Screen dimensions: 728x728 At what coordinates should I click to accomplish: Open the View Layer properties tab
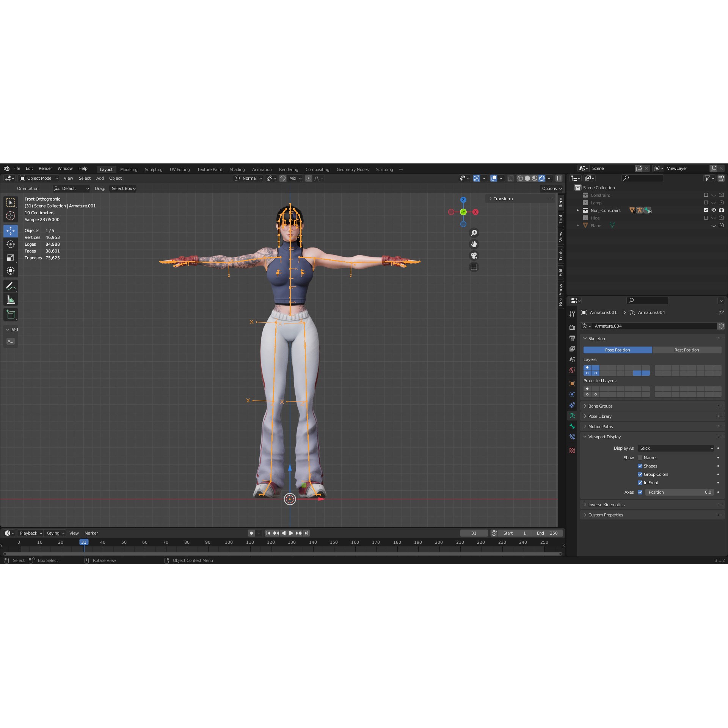pyautogui.click(x=572, y=348)
